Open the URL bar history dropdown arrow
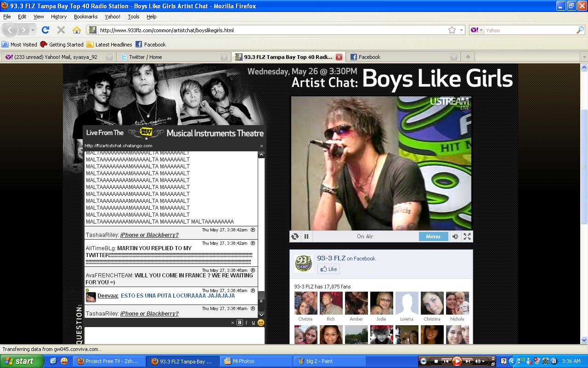Screen dimensions: 588x368 pos(462,30)
